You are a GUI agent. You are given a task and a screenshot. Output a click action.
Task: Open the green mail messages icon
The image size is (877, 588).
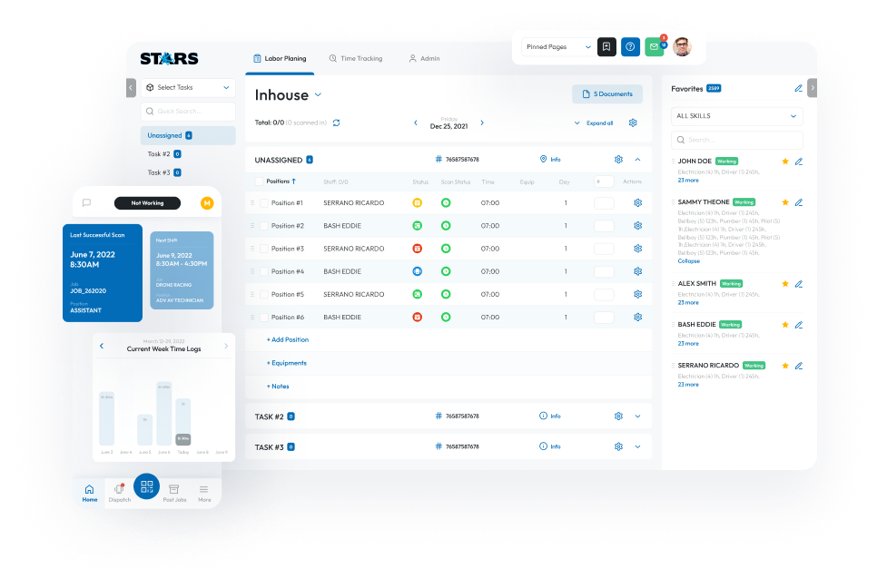pos(654,47)
